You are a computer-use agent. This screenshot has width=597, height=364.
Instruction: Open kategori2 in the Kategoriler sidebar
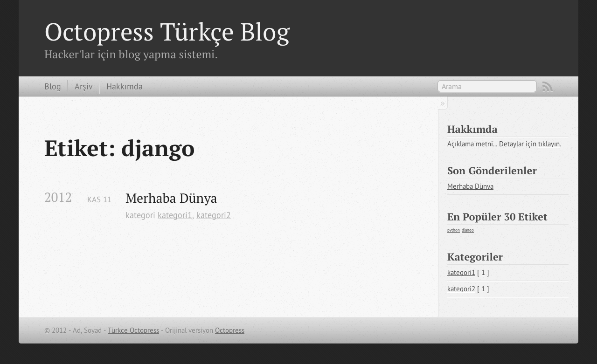pyautogui.click(x=461, y=289)
